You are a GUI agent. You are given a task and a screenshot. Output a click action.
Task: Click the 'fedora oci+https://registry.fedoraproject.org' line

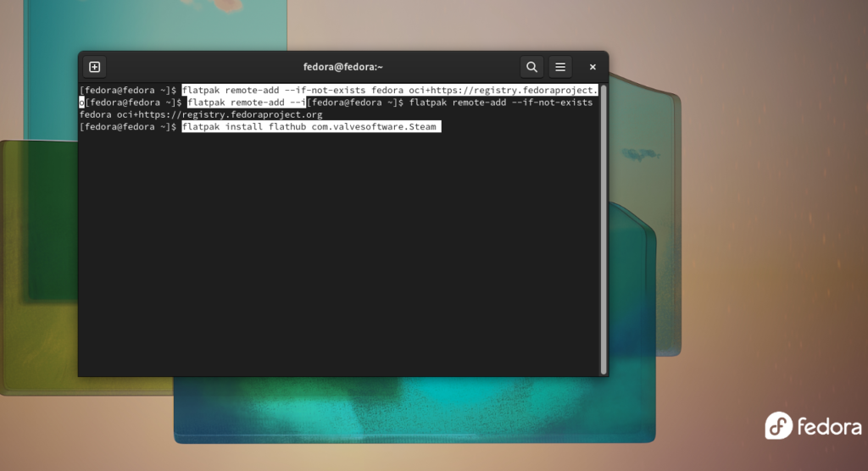[201, 114]
